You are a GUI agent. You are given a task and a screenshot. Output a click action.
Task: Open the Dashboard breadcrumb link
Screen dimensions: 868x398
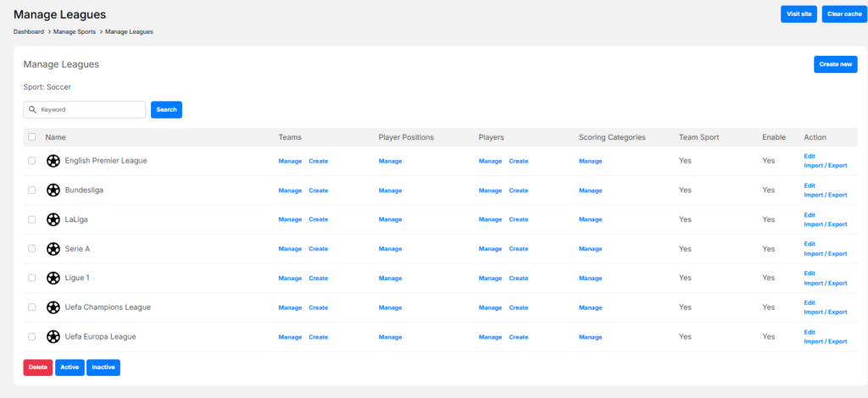(x=28, y=31)
